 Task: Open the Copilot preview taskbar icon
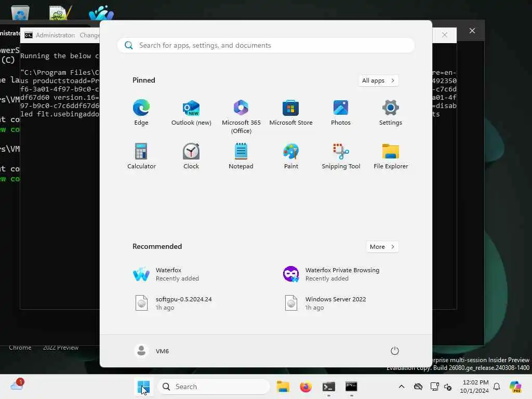tap(515, 387)
